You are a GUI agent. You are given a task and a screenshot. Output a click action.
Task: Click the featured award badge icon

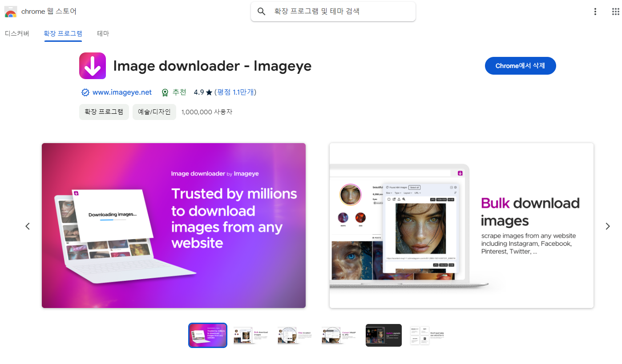[165, 92]
